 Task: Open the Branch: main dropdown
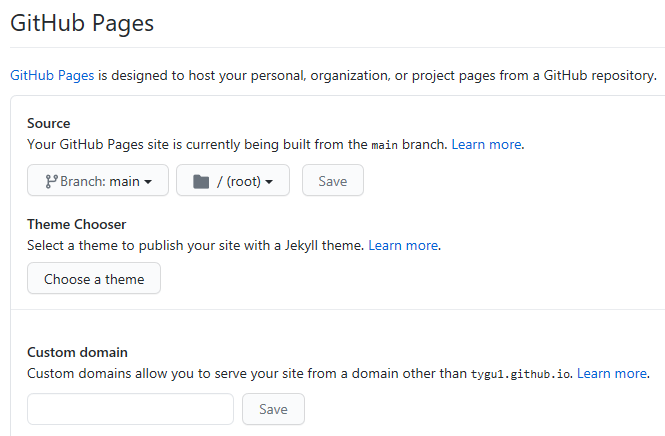tap(97, 181)
